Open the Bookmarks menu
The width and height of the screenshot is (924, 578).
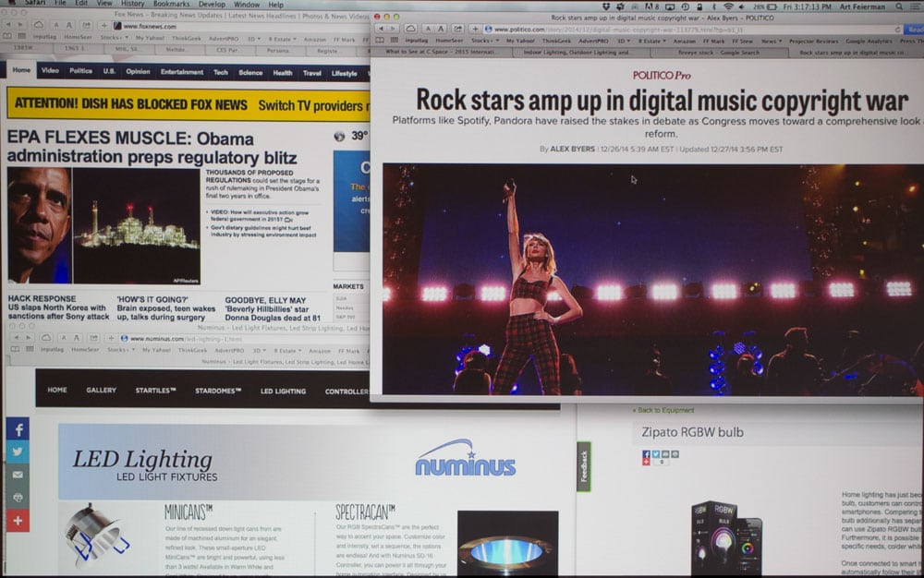tap(172, 4)
